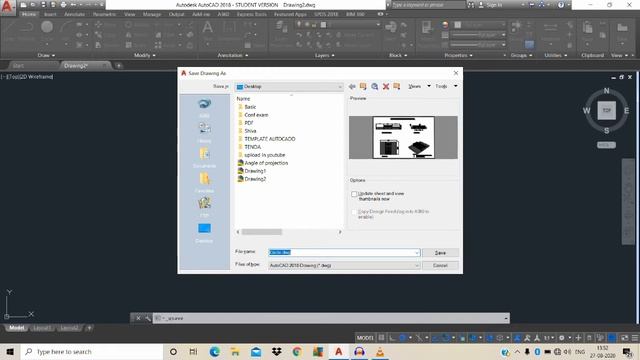This screenshot has height=360, width=640.
Task: Open Microsoft Edge from the taskbar
Action: (215, 351)
